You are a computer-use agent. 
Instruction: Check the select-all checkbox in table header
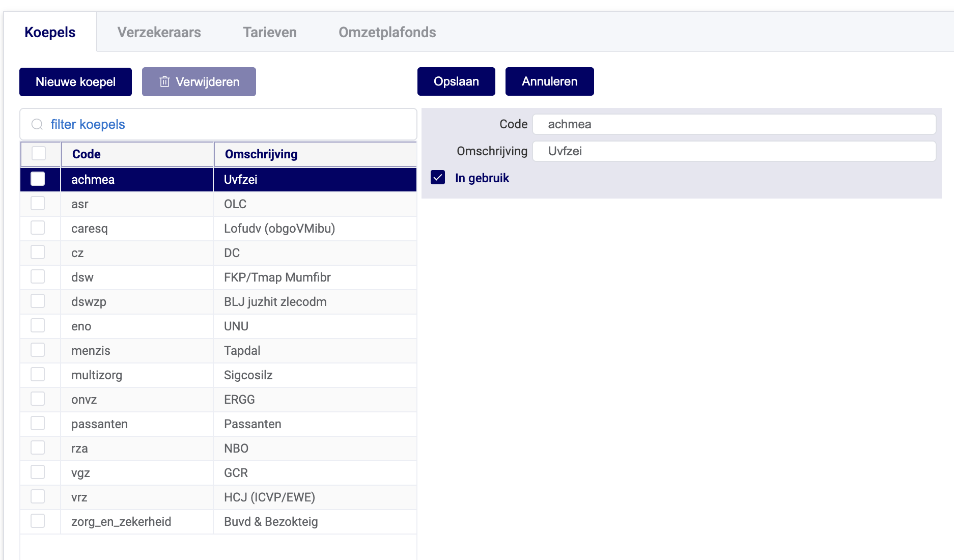(39, 154)
